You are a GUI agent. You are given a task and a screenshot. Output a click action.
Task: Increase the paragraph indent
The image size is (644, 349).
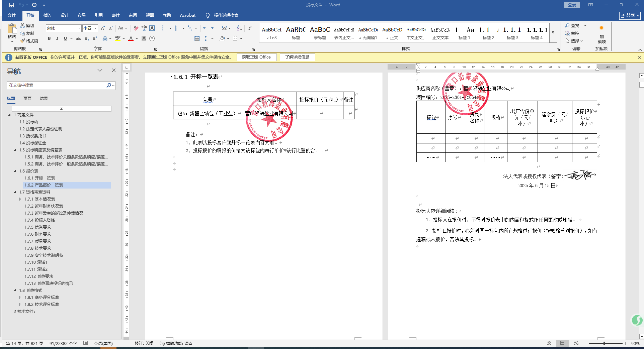(214, 28)
